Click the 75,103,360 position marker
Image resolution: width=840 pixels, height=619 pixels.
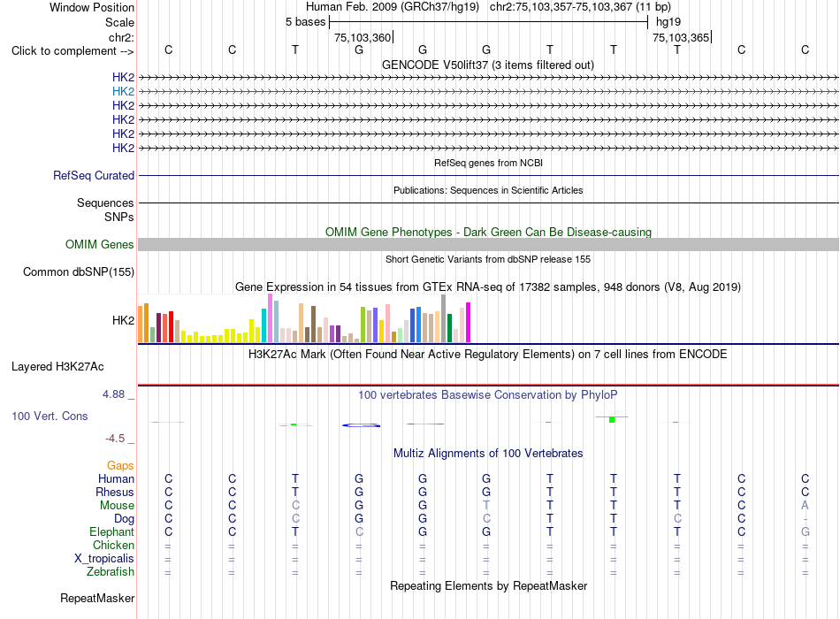[363, 37]
